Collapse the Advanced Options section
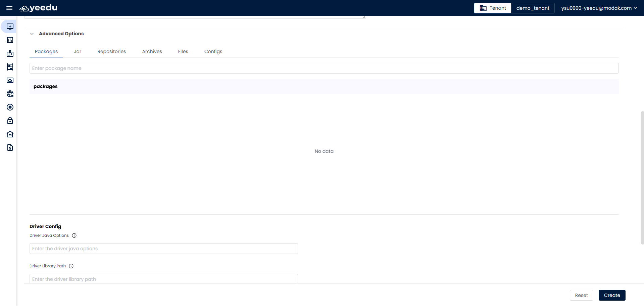Image resolution: width=644 pixels, height=306 pixels. point(32,34)
